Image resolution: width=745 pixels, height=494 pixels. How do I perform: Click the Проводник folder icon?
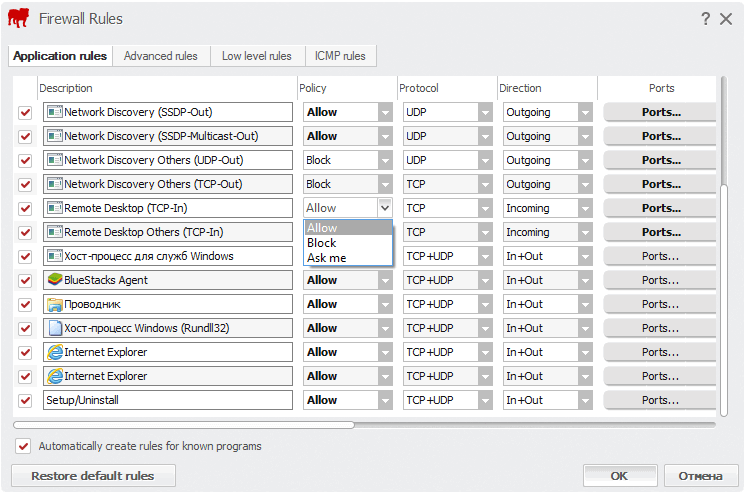(x=55, y=304)
